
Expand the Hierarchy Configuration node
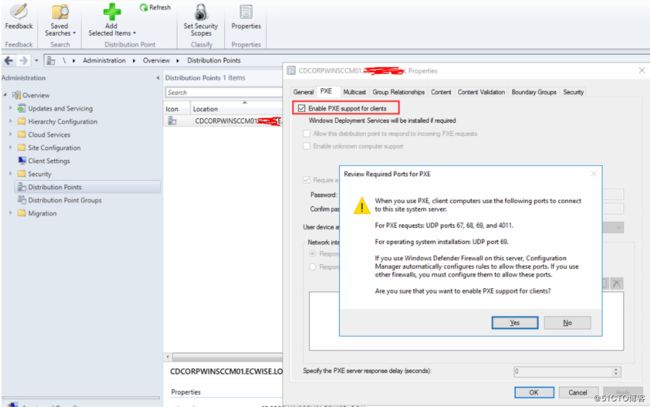pos(10,121)
